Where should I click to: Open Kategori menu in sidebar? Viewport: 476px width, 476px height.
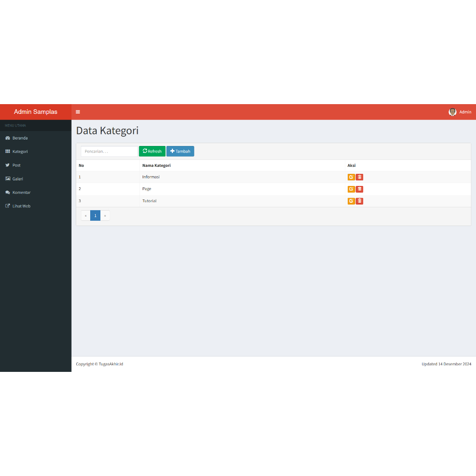[20, 152]
